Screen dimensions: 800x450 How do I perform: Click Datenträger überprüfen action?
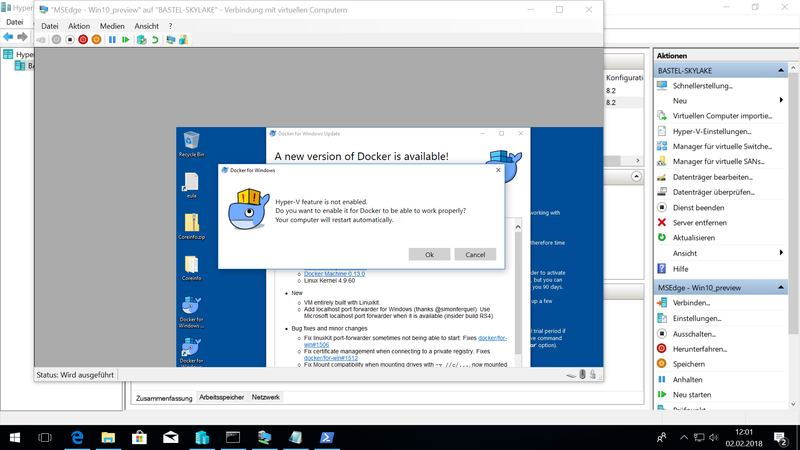coord(713,192)
